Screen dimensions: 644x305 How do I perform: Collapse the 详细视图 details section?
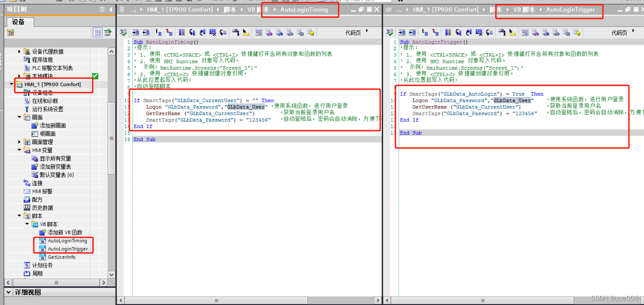[x=9, y=292]
